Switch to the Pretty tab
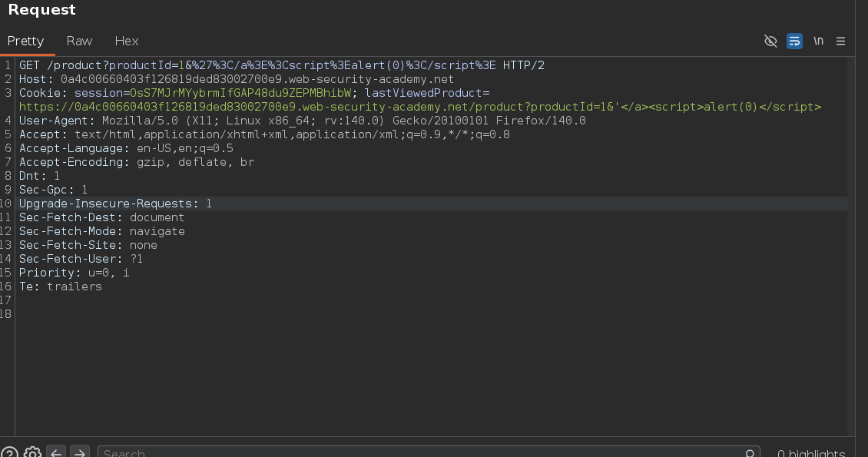The height and width of the screenshot is (457, 868). coord(25,41)
